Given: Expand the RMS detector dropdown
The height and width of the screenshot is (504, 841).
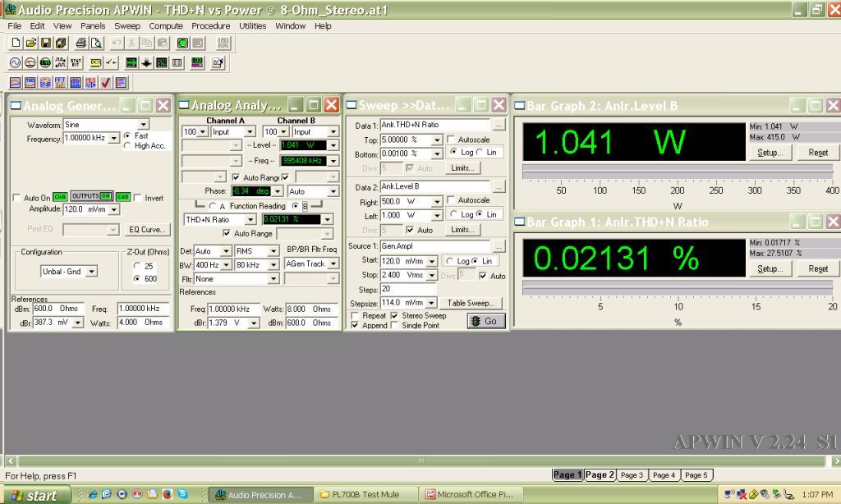Looking at the screenshot, I should pyautogui.click(x=273, y=251).
